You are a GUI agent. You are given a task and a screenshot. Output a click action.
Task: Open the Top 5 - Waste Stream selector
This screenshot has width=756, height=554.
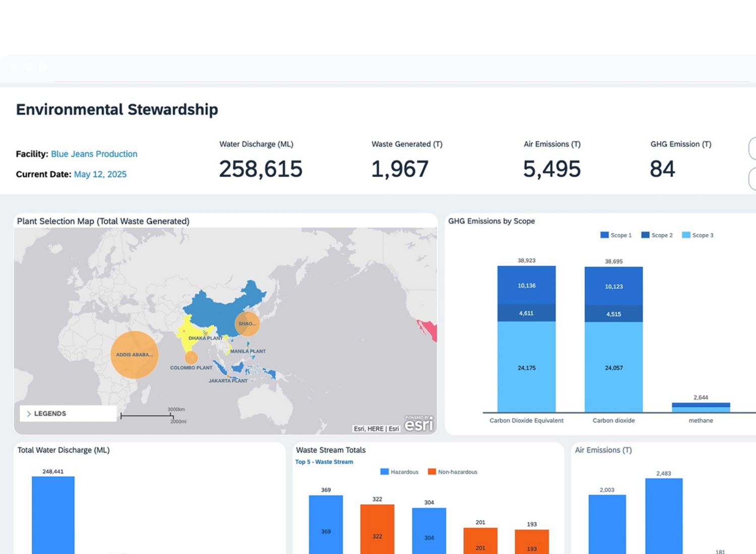coord(324,462)
